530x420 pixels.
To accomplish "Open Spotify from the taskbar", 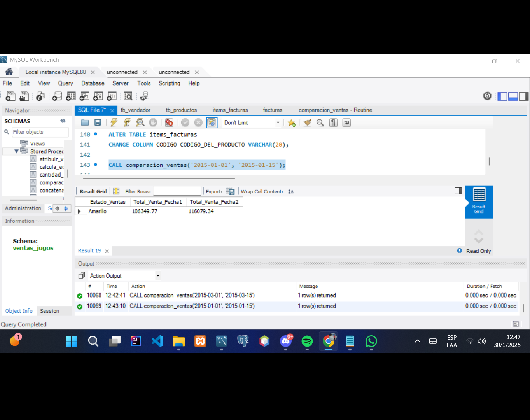I will [x=307, y=341].
